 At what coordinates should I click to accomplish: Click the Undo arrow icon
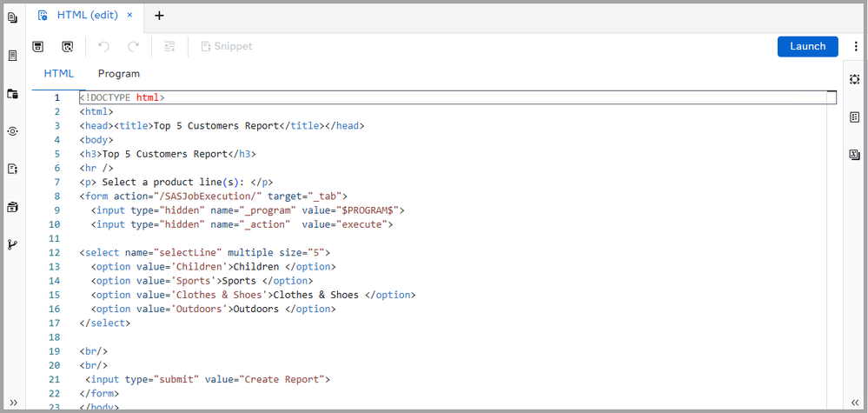click(x=104, y=47)
